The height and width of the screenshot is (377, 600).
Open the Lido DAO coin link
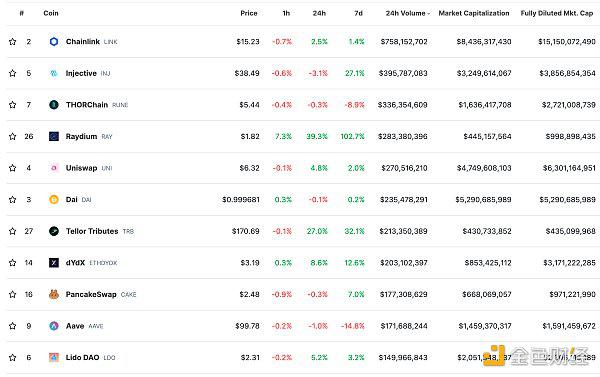(x=82, y=357)
